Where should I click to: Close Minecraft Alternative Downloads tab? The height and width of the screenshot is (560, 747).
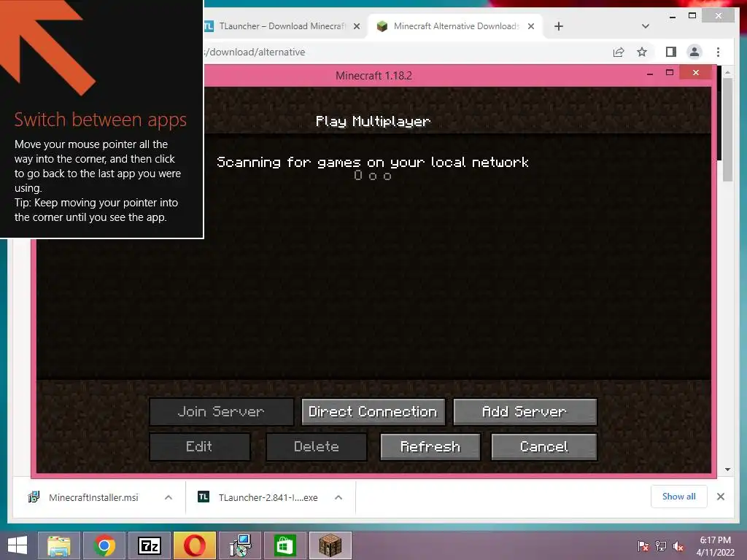(531, 27)
